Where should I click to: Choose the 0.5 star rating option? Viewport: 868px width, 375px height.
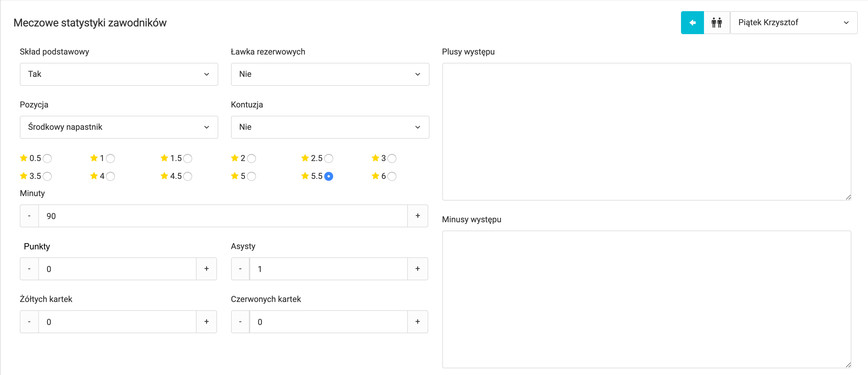click(47, 158)
